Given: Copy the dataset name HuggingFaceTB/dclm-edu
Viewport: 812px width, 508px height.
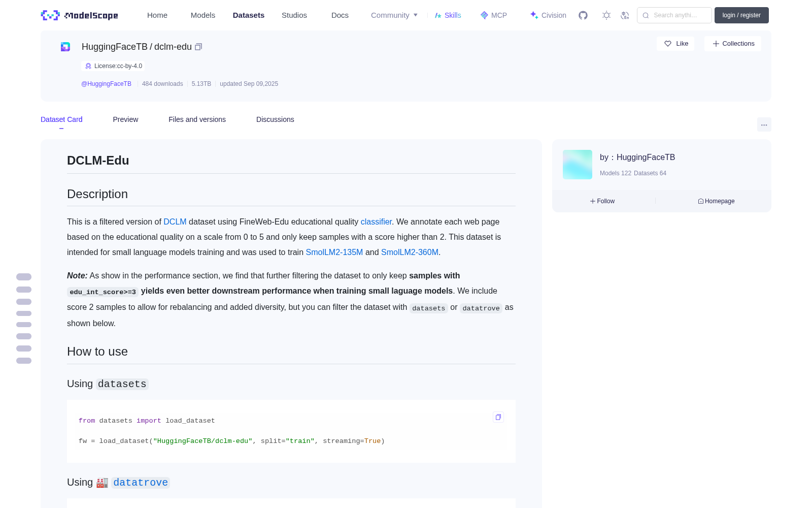Looking at the screenshot, I should pos(198,47).
